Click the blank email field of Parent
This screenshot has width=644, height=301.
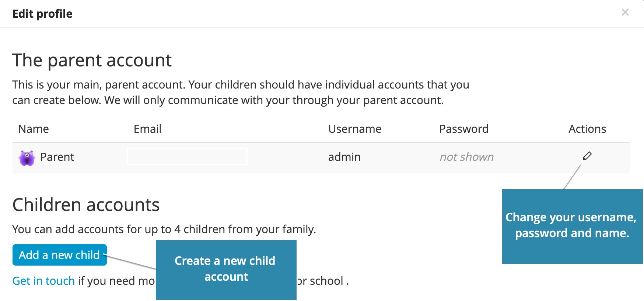[187, 156]
